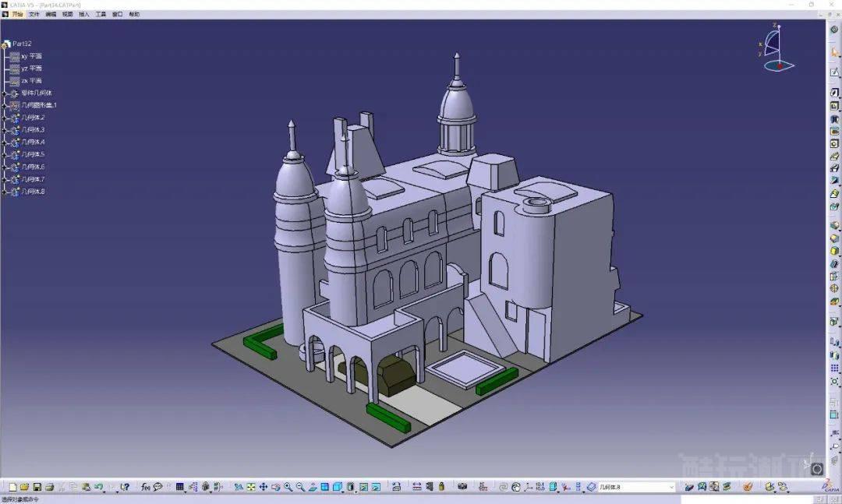
Task: Expand the 几何体.4 tree node
Action: (x=5, y=143)
